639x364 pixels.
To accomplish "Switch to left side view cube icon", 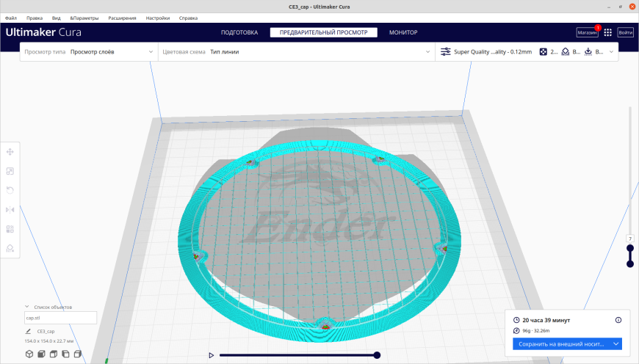I will [65, 354].
